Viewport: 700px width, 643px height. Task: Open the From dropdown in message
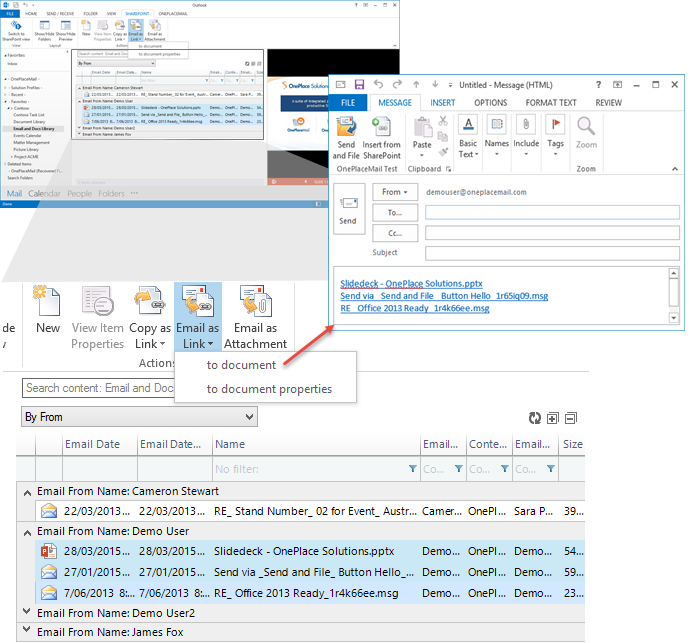(395, 192)
